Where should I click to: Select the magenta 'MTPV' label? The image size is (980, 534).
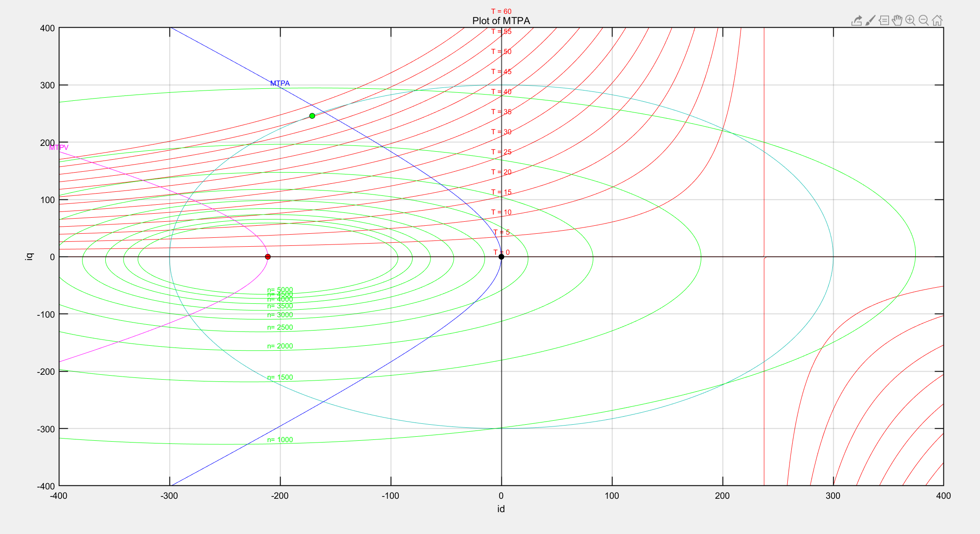click(59, 148)
